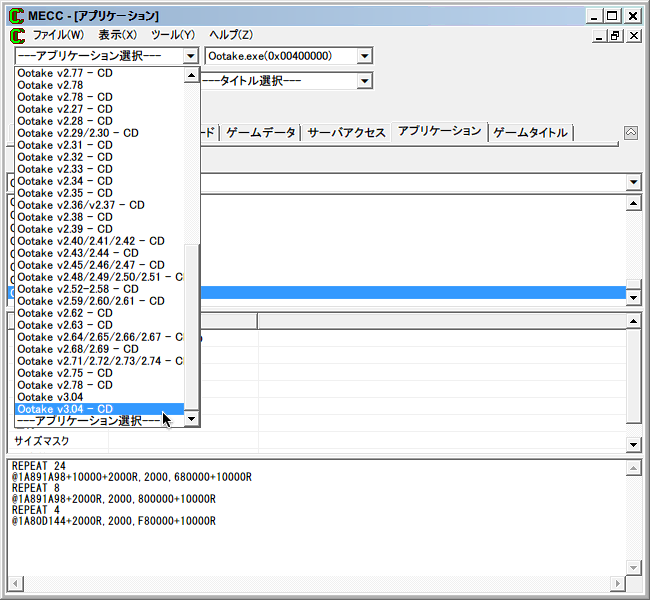Viewport: 650px width, 600px height.
Task: Pick Ootake v2.45/2.46/2.47 - CD
Action: [x=99, y=265]
